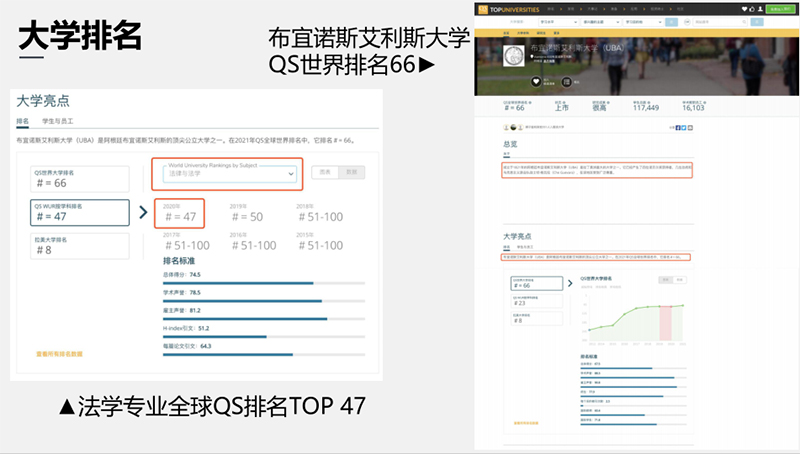
Task: Click the user profile icon in the top dark bar
Action: tap(760, 9)
